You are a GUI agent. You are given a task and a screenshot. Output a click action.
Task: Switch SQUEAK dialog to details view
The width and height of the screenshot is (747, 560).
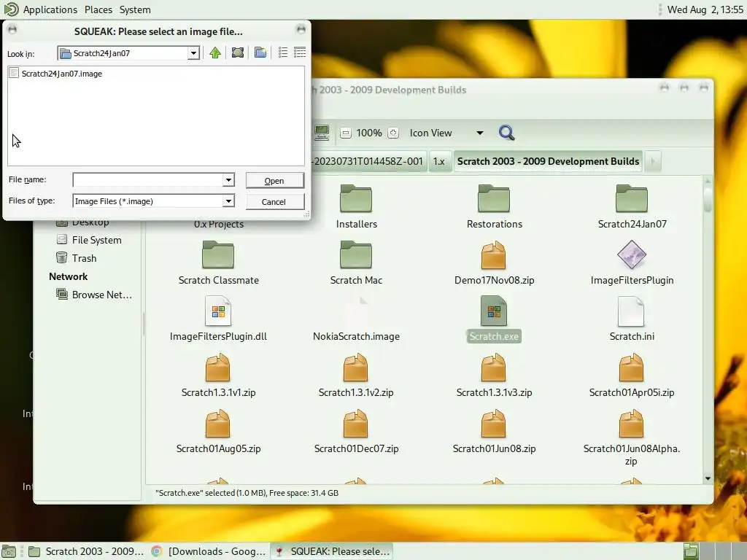300,52
